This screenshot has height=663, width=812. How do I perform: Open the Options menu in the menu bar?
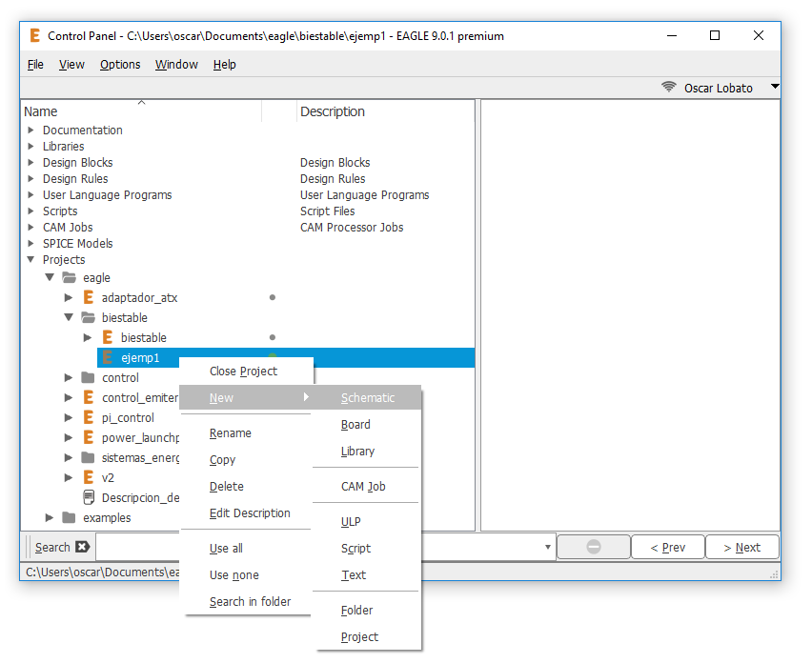pos(120,65)
